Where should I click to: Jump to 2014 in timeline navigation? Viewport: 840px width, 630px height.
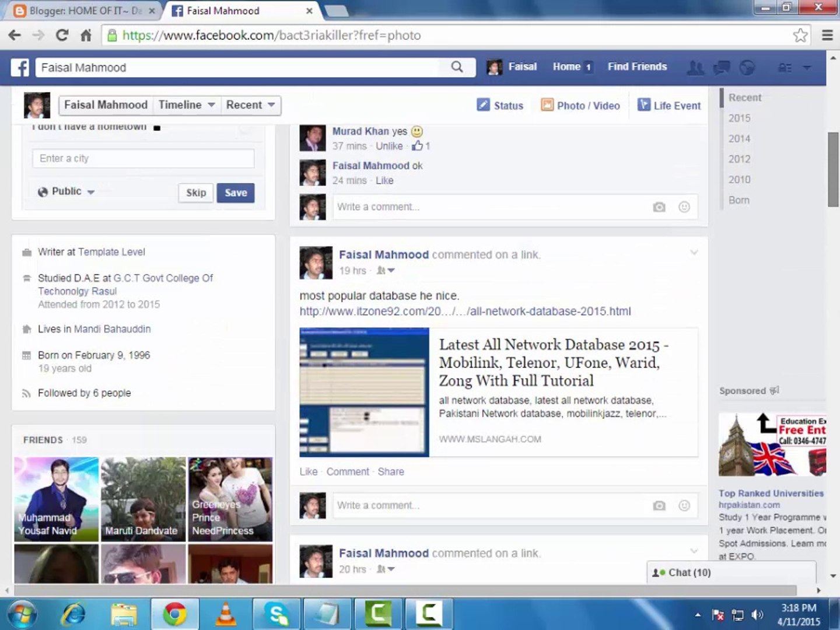coord(739,139)
